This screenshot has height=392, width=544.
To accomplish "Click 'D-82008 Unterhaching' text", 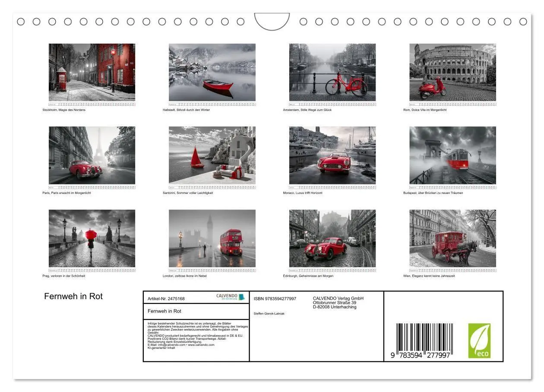I will point(335,307).
